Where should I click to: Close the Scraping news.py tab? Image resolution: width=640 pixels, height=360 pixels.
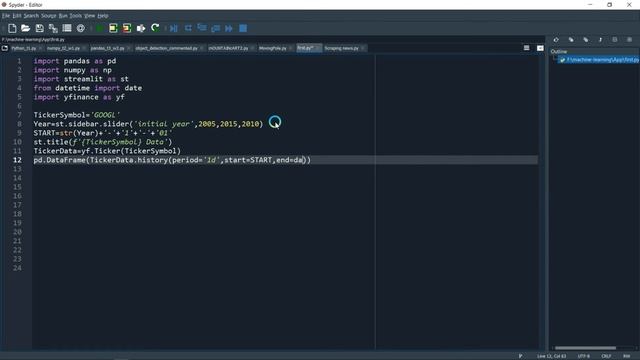(x=362, y=48)
